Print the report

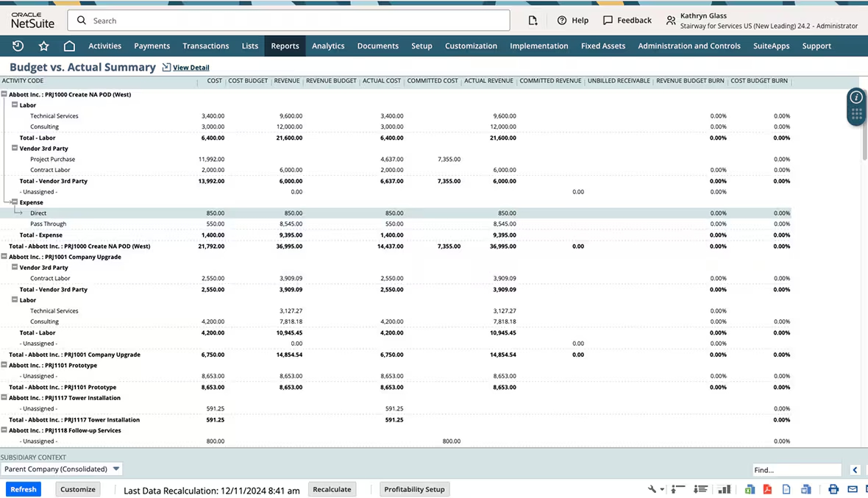pos(833,489)
